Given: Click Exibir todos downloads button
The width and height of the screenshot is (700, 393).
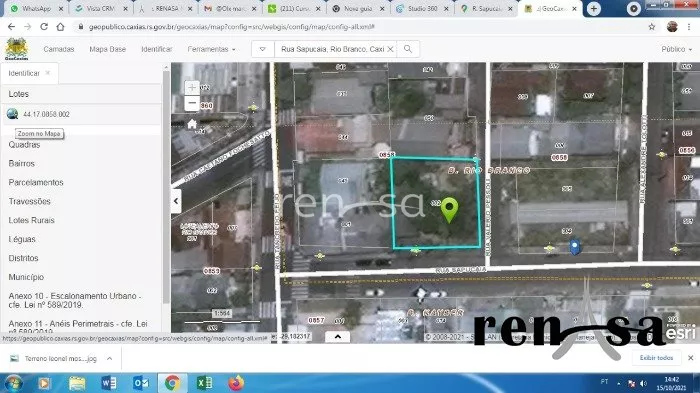Looking at the screenshot, I should 656,358.
